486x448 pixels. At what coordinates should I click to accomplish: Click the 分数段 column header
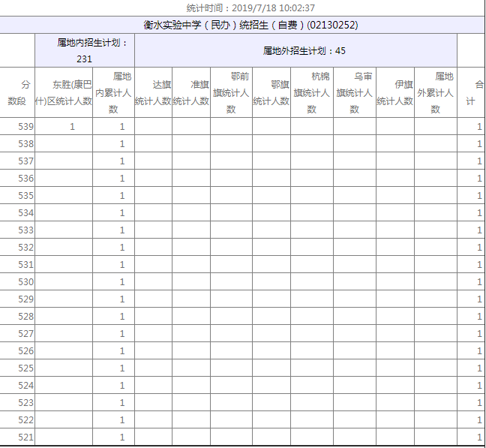point(17,93)
